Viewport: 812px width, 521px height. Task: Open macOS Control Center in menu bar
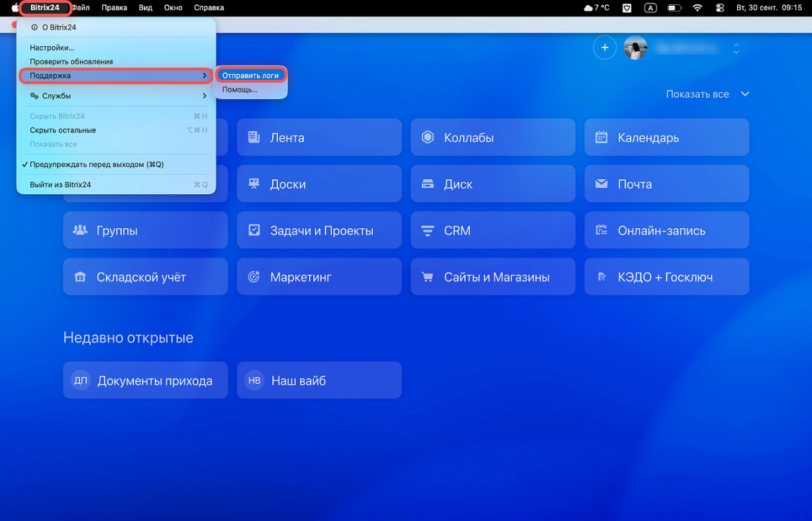[720, 8]
